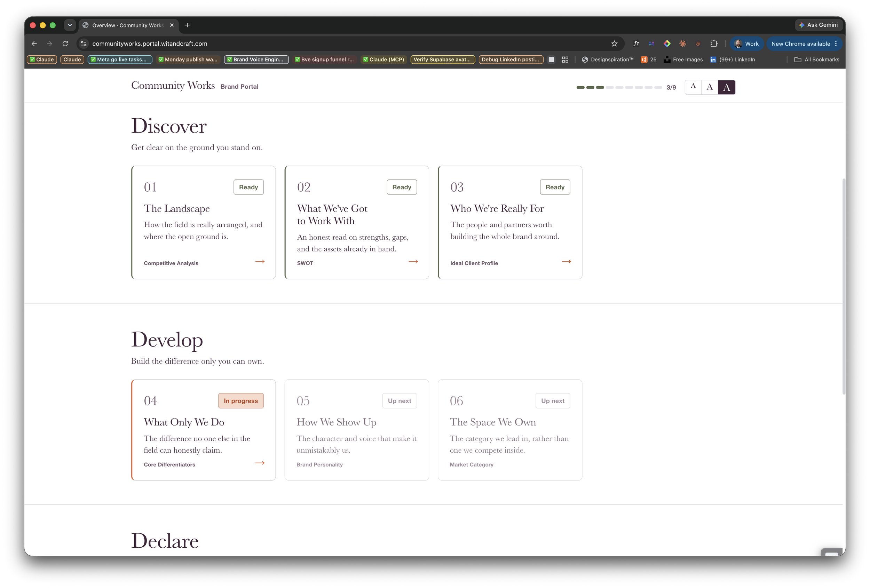Open the f? fonts extension
The width and height of the screenshot is (870, 588).
click(x=636, y=44)
